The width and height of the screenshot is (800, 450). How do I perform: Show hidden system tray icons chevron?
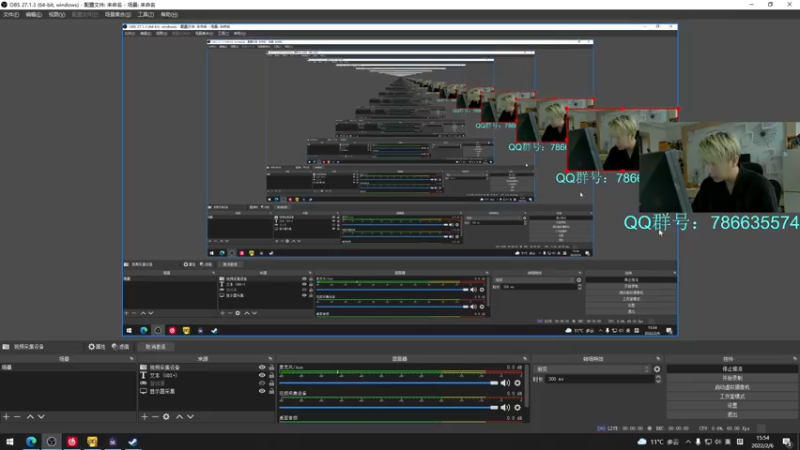click(688, 442)
